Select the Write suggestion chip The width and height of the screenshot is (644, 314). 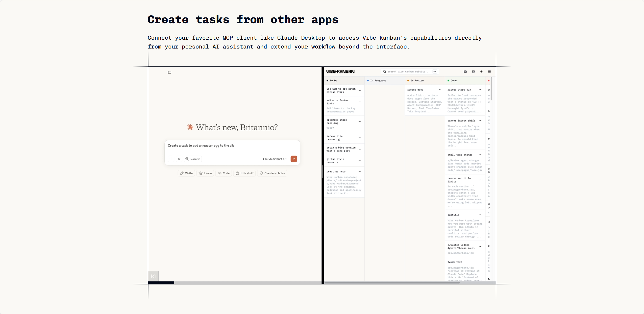click(x=186, y=173)
